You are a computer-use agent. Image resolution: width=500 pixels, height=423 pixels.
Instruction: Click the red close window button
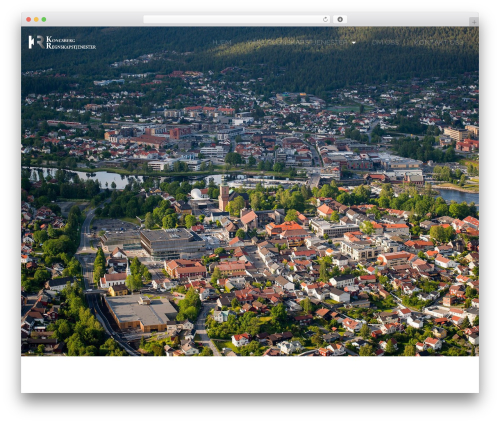(29, 19)
